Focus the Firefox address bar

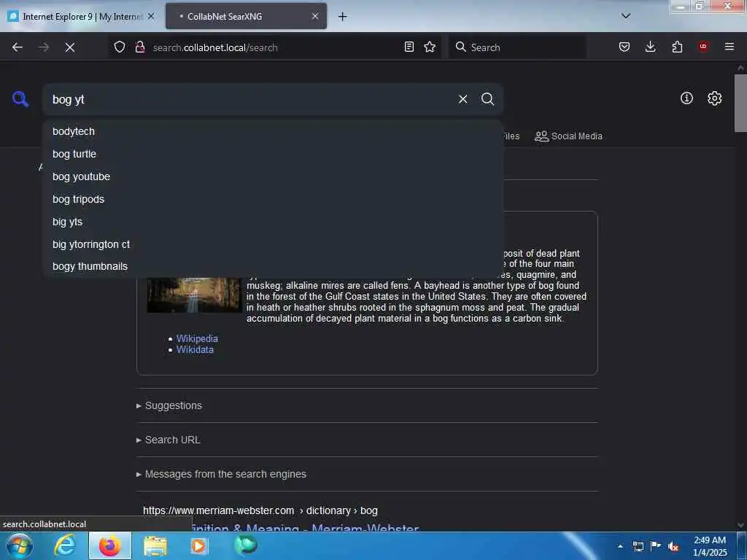pyautogui.click(x=276, y=47)
